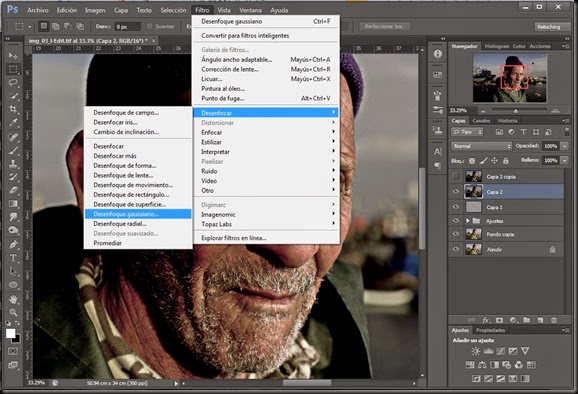Select the Eraser tool
This screenshot has width=578, height=394.
pyautogui.click(x=13, y=190)
